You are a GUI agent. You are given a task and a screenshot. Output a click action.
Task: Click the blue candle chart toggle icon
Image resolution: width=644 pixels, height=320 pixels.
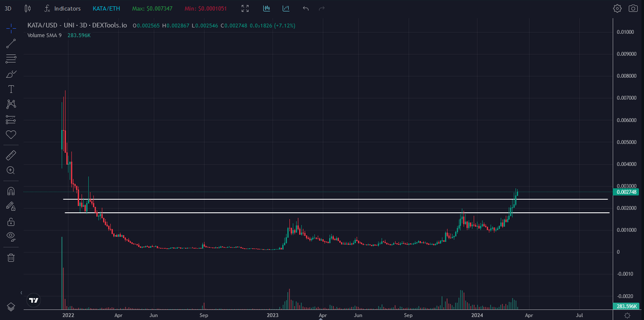coord(267,9)
